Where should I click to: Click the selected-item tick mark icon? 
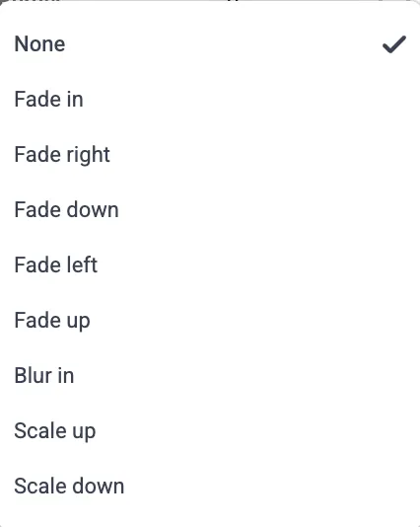pyautogui.click(x=394, y=44)
